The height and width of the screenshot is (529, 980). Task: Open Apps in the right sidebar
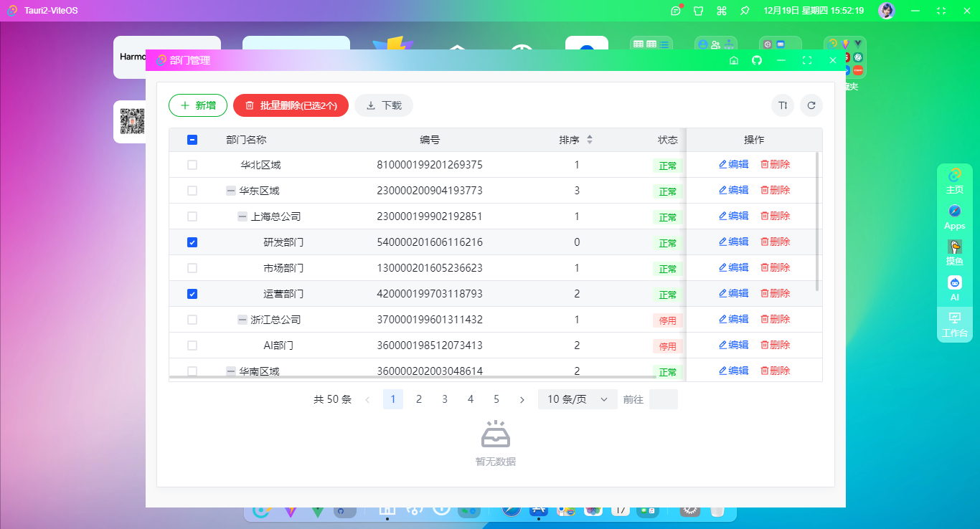point(954,217)
